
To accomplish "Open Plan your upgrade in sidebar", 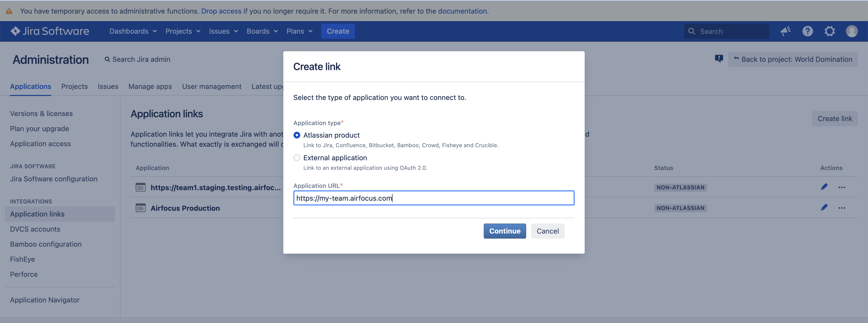I will pos(39,129).
